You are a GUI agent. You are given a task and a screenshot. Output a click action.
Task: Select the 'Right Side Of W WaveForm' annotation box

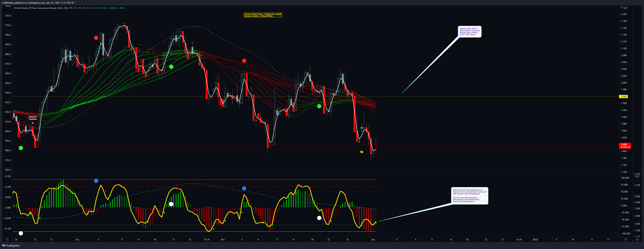click(469, 32)
